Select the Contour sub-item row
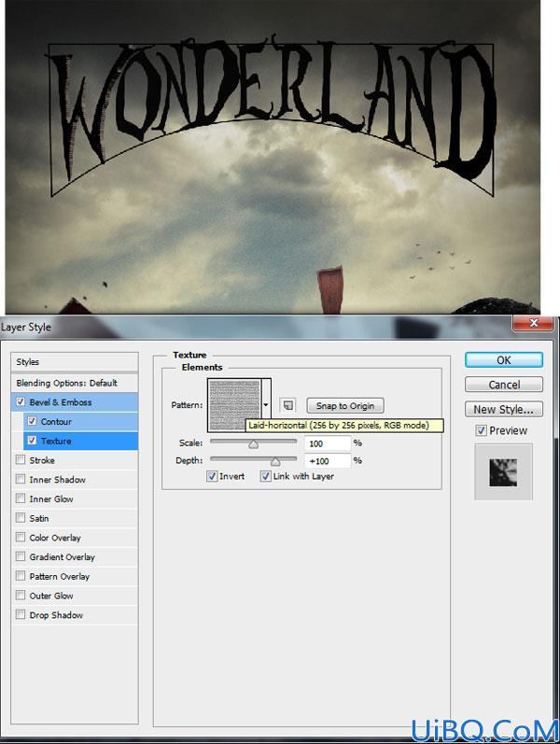 [80, 421]
